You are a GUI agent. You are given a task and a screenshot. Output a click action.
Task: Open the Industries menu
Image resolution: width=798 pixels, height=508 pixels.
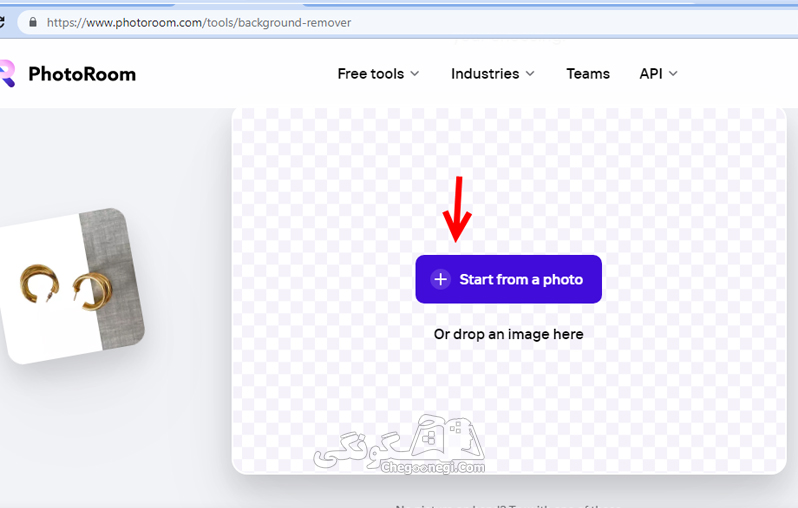[x=493, y=74]
